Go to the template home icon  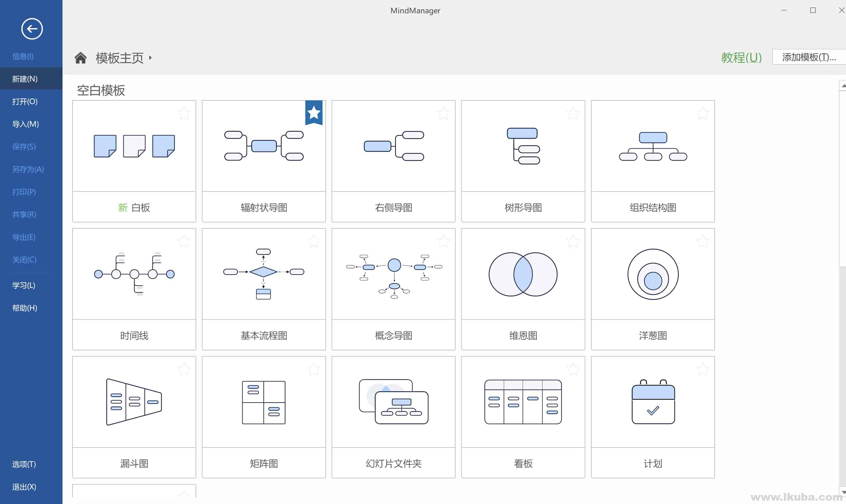tap(80, 58)
